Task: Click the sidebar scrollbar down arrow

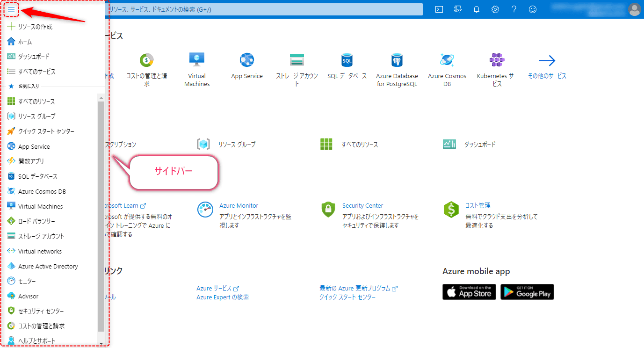Action: (101, 344)
